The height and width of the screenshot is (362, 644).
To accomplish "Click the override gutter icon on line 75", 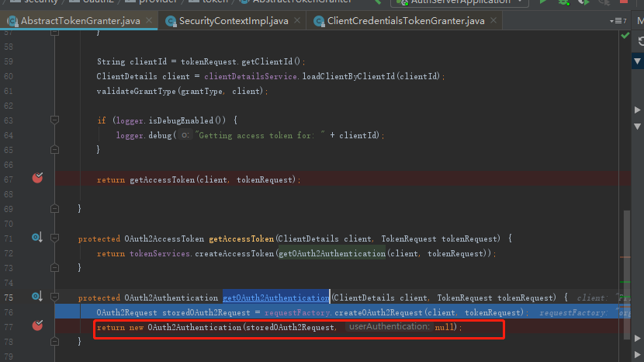I will [x=37, y=296].
